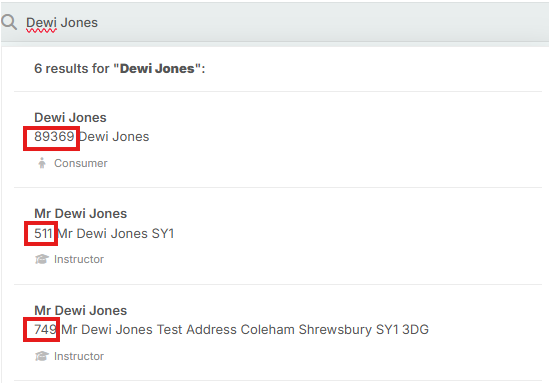This screenshot has width=549, height=383.
Task: Click the Instructor label under record 749
Action: (x=79, y=356)
